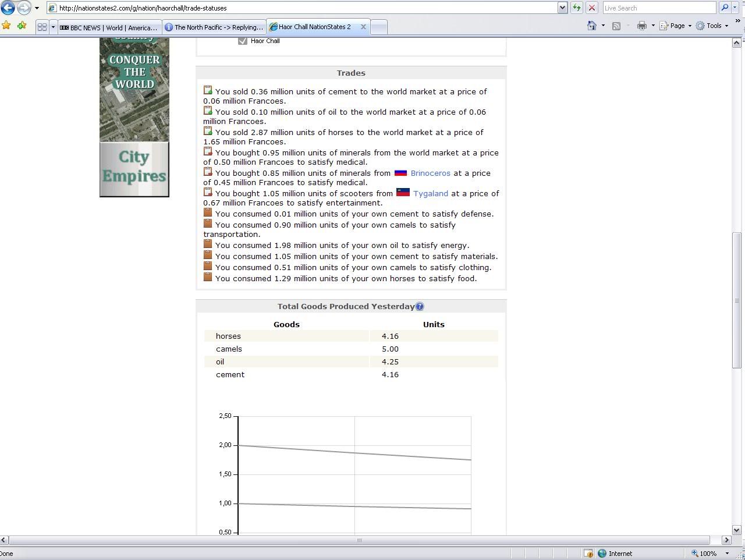Click the sold horses trade icon

pos(208,131)
